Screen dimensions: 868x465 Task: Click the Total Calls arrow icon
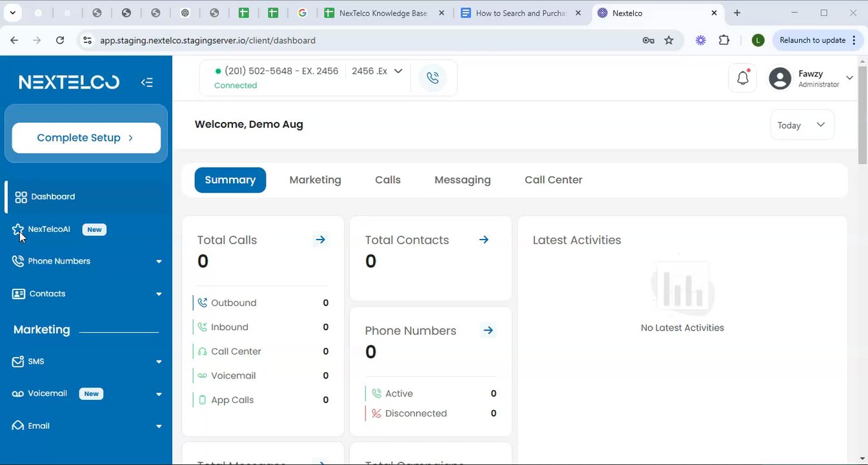click(x=320, y=240)
